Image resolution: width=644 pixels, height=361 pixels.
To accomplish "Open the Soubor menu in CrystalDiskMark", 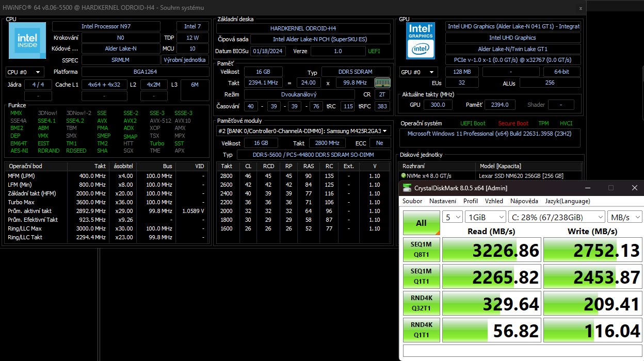I will pos(412,201).
